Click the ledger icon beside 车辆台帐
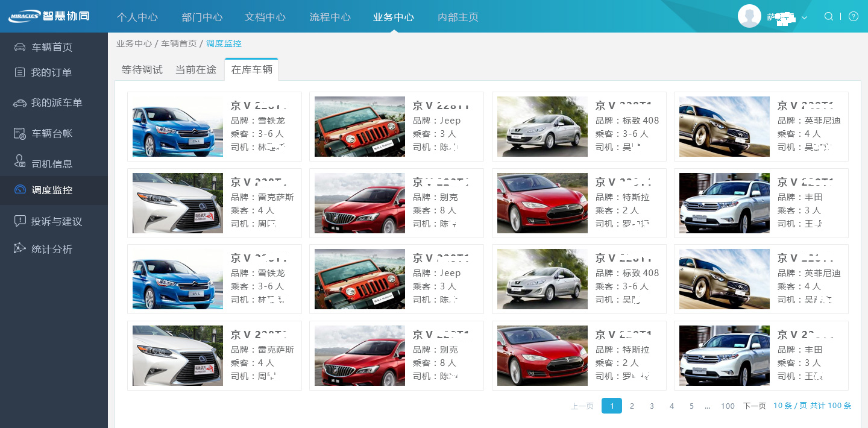 (x=20, y=133)
